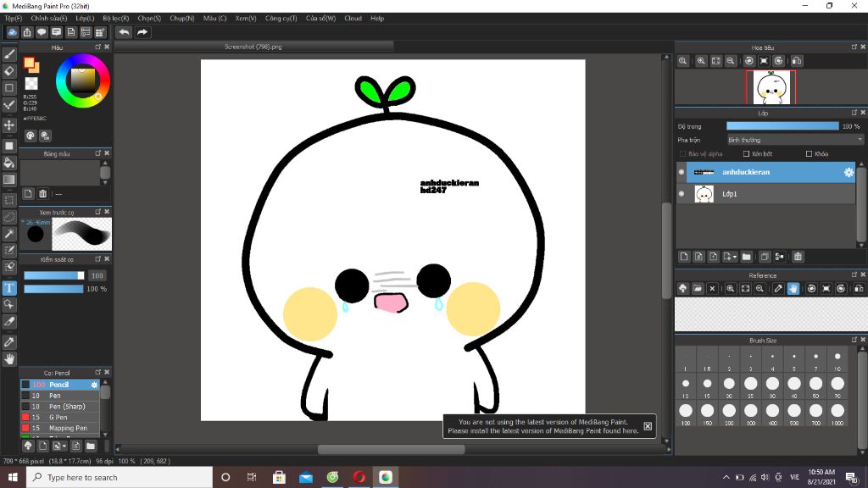The image size is (868, 488).
Task: Delete layer using trash icon in layer panel
Action: click(798, 257)
